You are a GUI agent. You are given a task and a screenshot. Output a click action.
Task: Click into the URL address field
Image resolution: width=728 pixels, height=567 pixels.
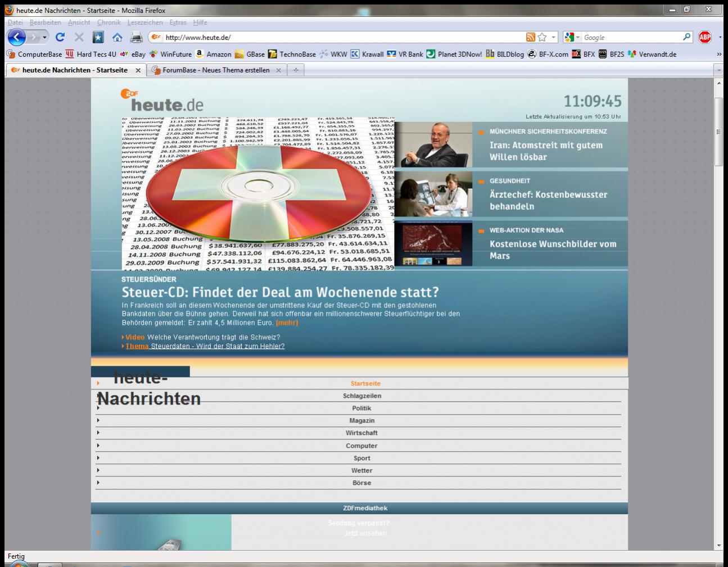pyautogui.click(x=344, y=38)
